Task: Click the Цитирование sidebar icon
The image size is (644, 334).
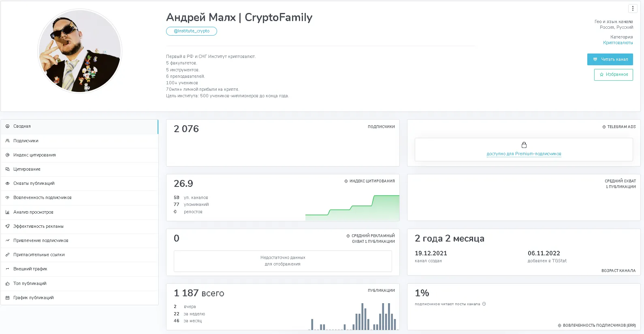Action: tap(7, 169)
